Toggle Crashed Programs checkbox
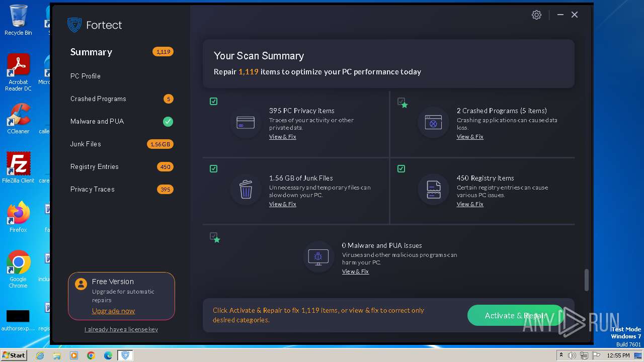The height and width of the screenshot is (362, 644). pyautogui.click(x=401, y=101)
